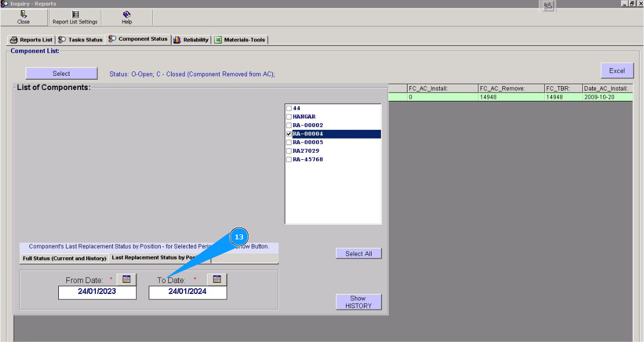Open the To Date calendar picker
644x343 pixels.
217,280
